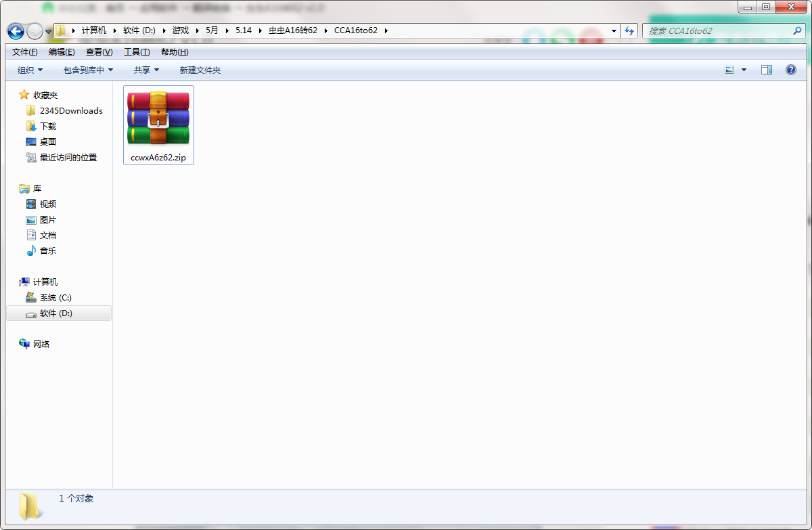Click the 音乐 music note icon

pos(30,250)
